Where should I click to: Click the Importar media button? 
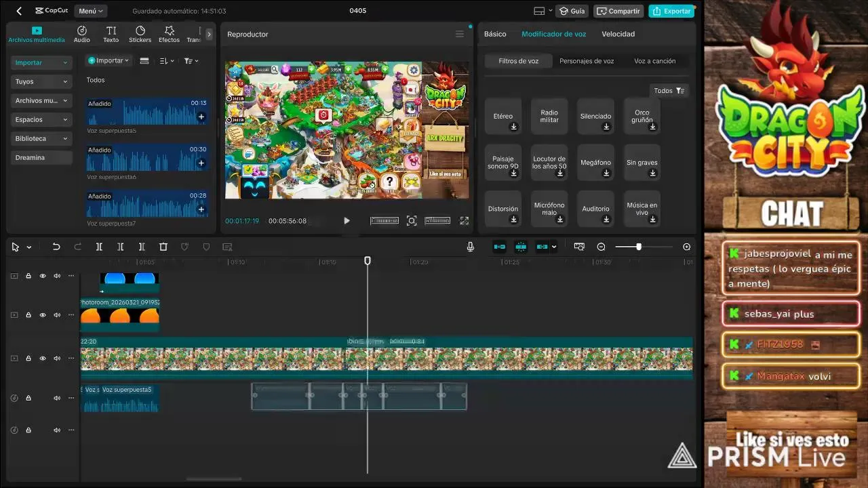109,60
